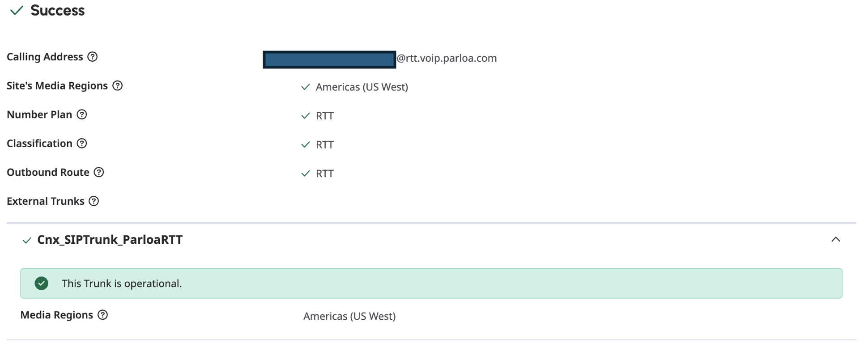
Task: Click the Classification RTT value
Action: coord(324,145)
